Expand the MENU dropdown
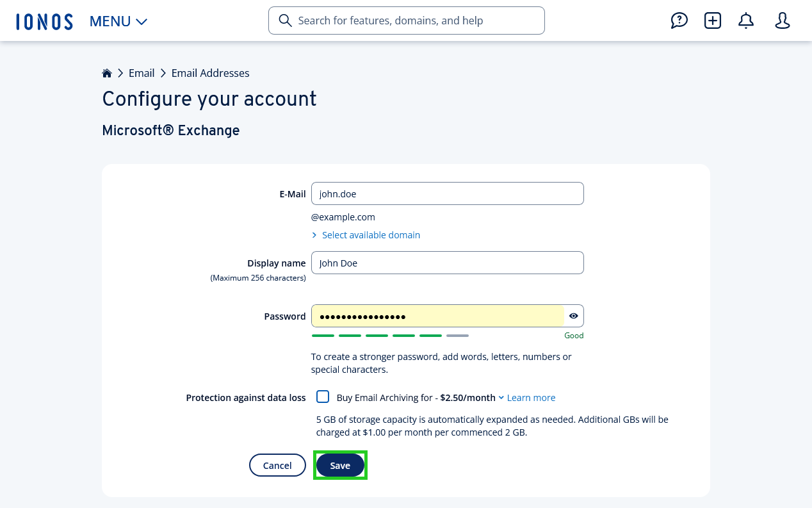The image size is (812, 508). (x=118, y=21)
